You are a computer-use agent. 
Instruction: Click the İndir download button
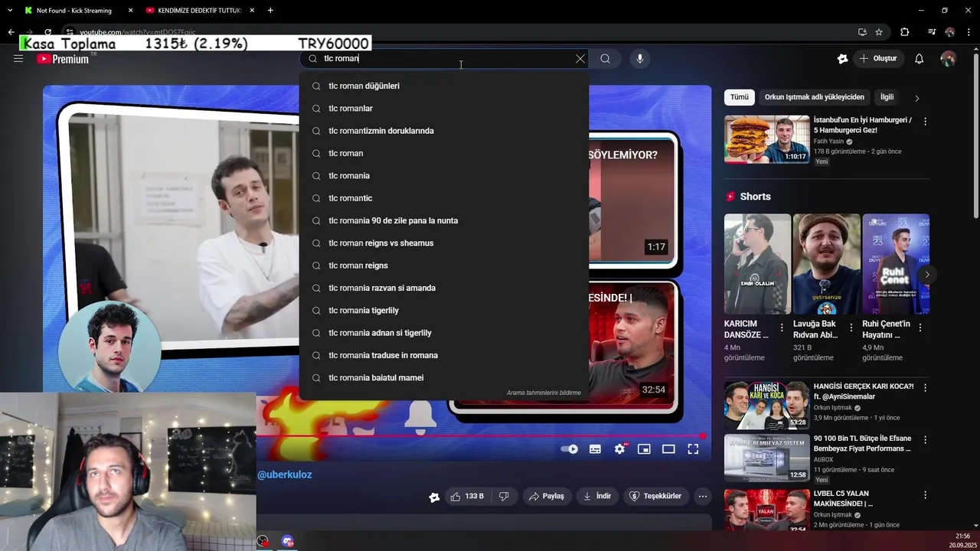tap(597, 496)
